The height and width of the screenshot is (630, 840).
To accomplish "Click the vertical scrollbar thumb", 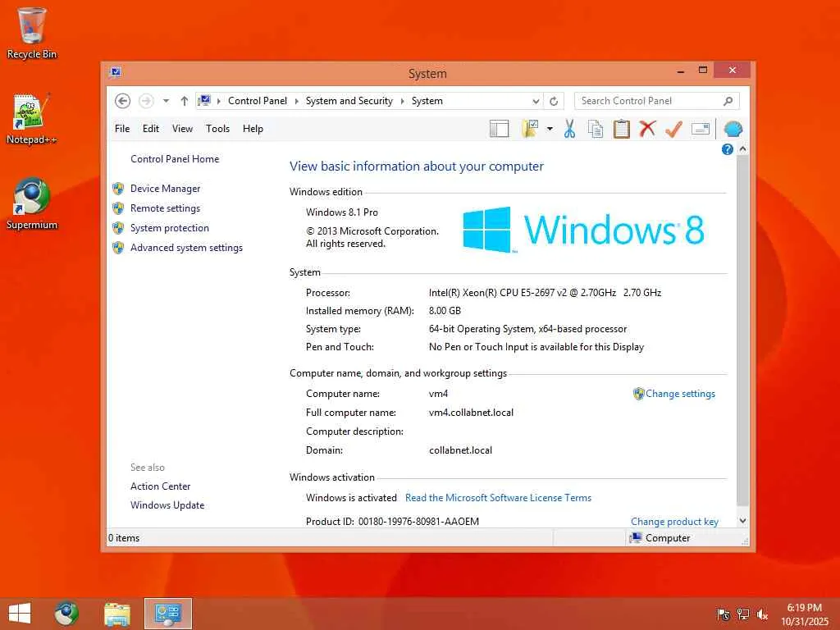I will [742, 331].
